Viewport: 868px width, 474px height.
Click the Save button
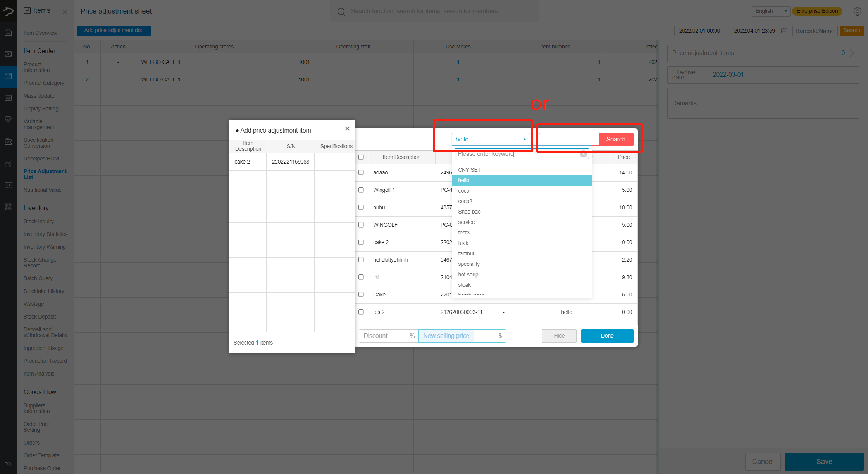824,462
